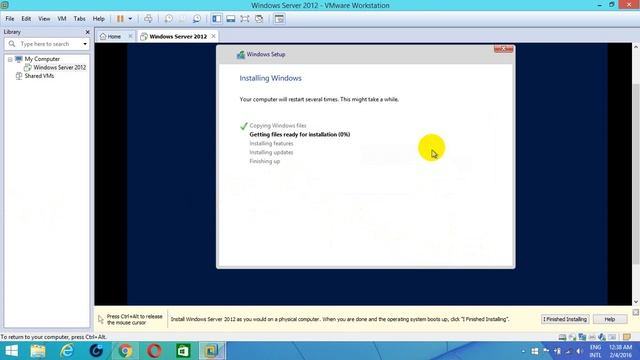
Task: Click the network adapter status icon
Action: pos(582,337)
